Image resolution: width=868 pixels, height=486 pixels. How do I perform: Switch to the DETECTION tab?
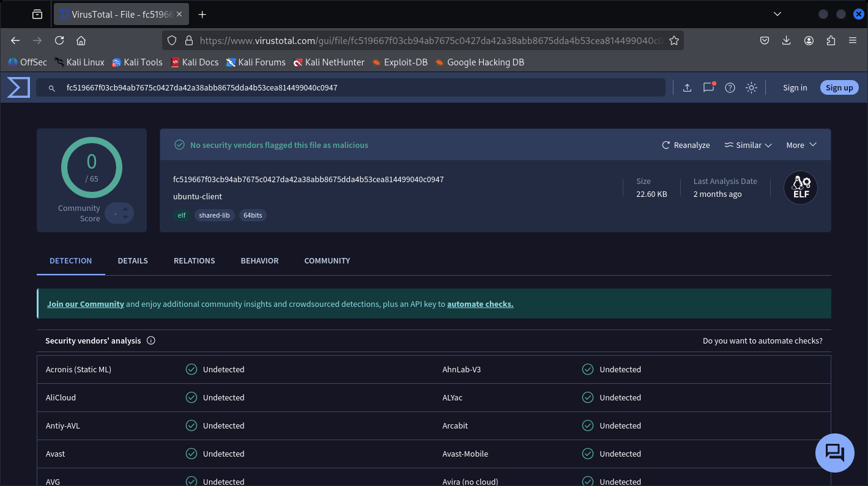point(71,260)
